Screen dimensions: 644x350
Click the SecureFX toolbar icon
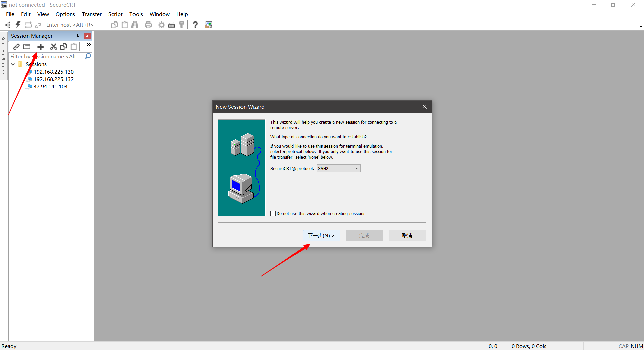[209, 25]
